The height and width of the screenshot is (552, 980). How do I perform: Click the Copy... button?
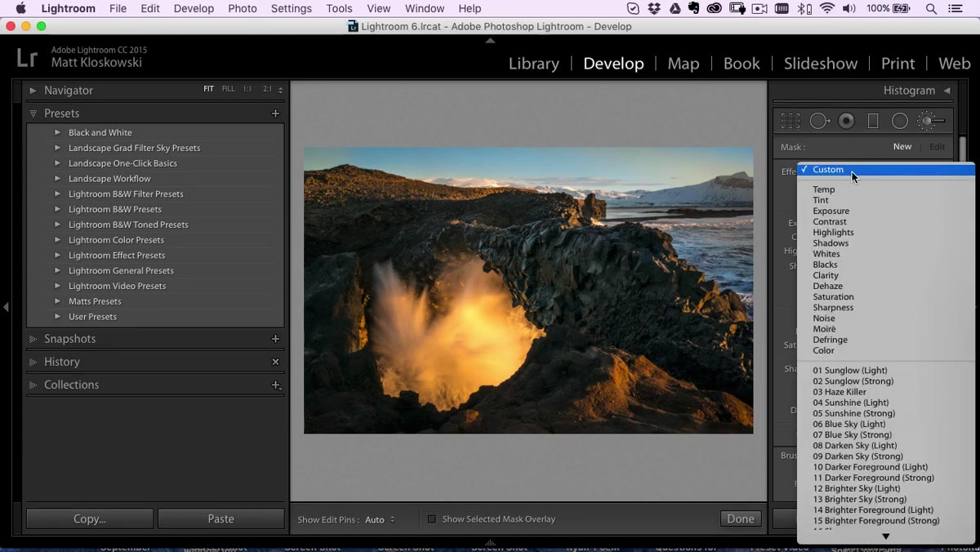[x=90, y=519]
